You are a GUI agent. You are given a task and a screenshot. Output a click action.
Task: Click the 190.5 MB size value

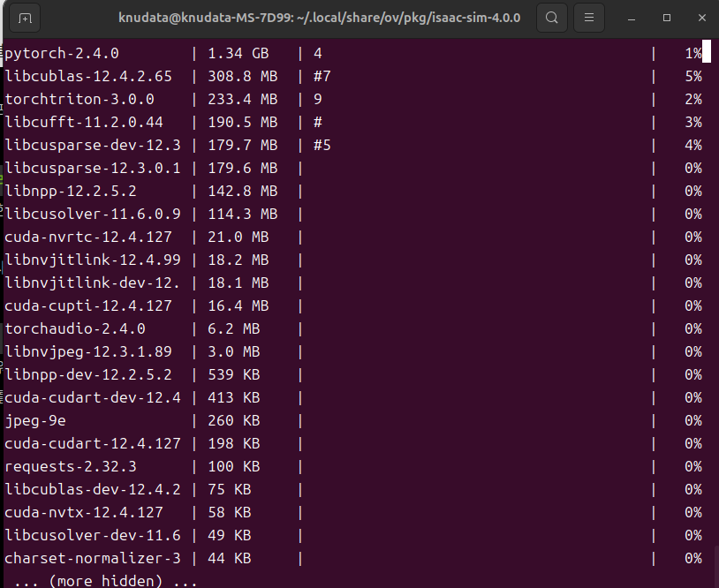click(x=243, y=123)
